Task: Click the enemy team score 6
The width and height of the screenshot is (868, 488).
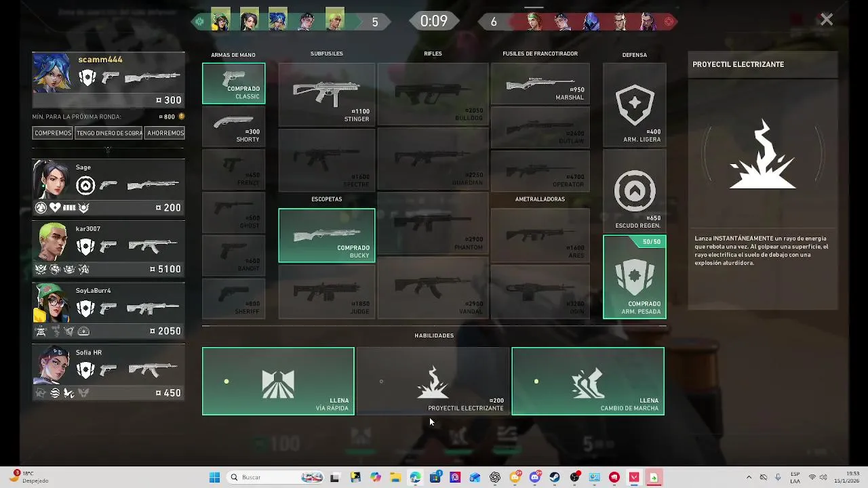Action: [x=494, y=22]
